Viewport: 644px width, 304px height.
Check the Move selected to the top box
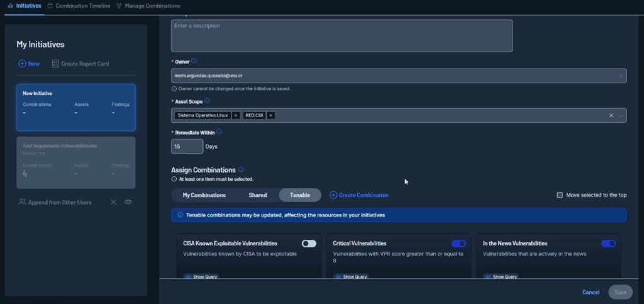point(560,195)
